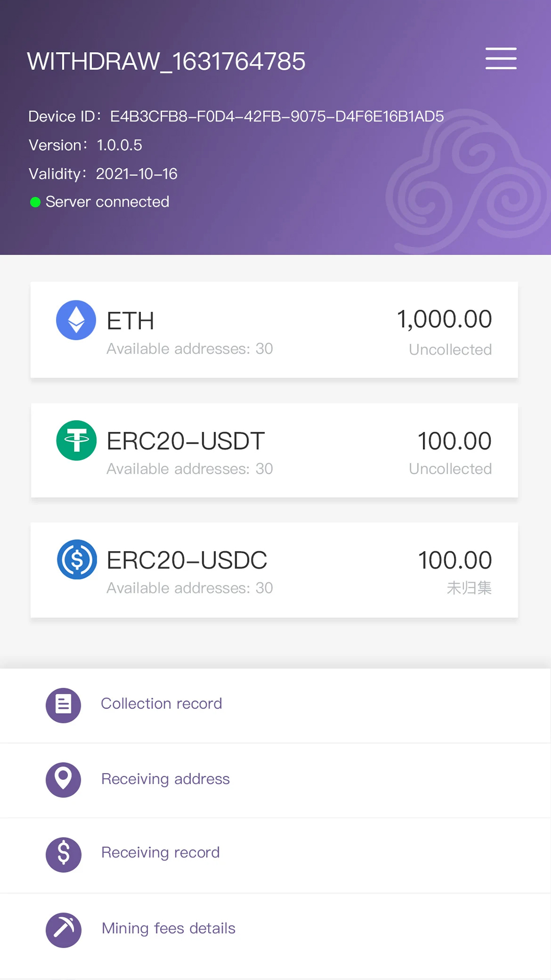551x980 pixels.
Task: Open Collection record
Action: coord(161,704)
